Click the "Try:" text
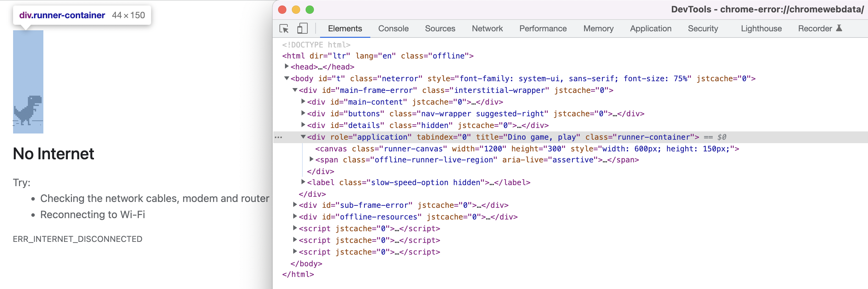 (x=22, y=182)
